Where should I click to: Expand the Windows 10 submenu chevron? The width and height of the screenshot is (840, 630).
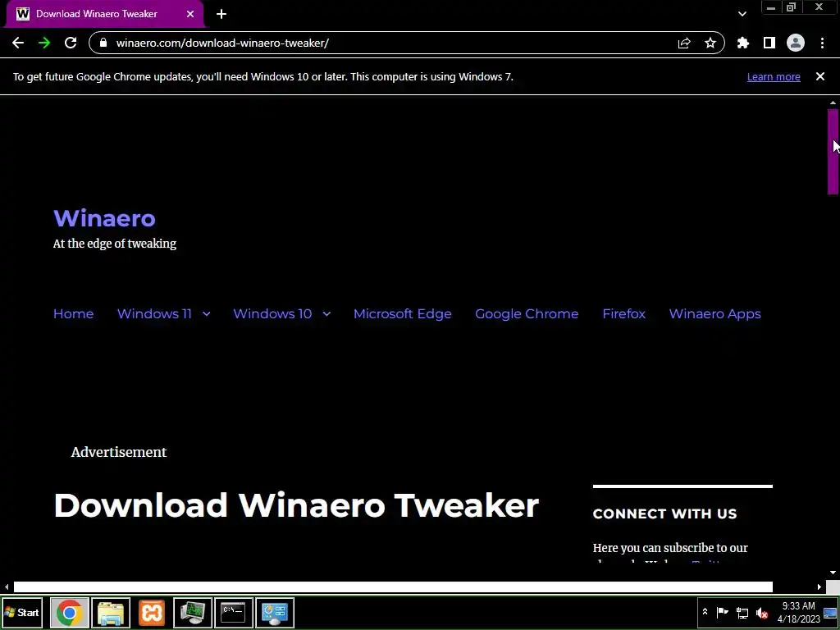[326, 314]
